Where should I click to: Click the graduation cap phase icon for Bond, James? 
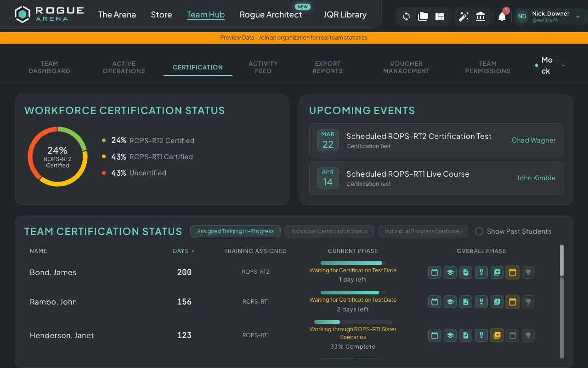pos(450,272)
